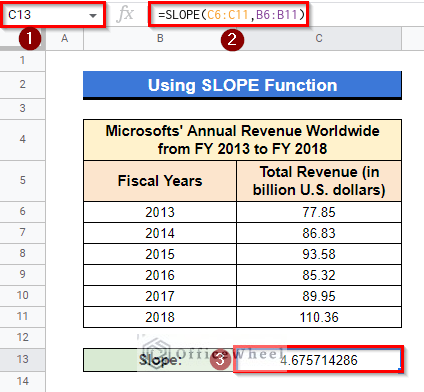Select column A header
The width and height of the screenshot is (424, 392).
pos(64,38)
